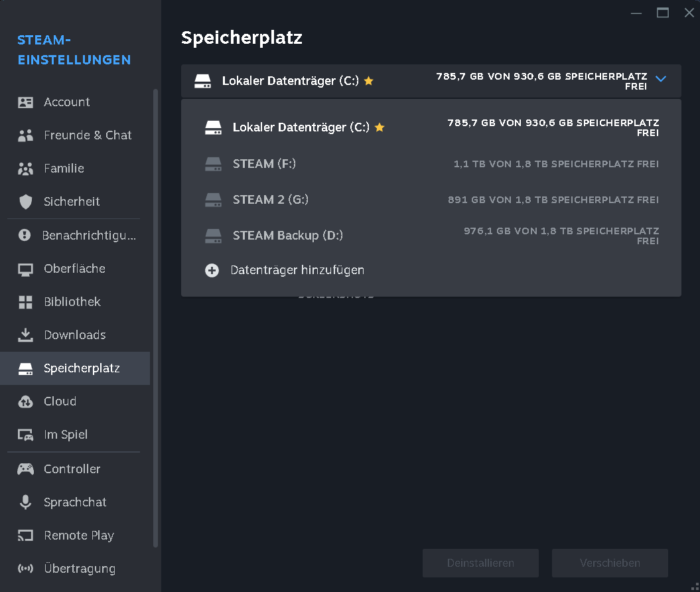This screenshot has height=592, width=700.
Task: Minimize the Steam settings window
Action: [x=636, y=13]
